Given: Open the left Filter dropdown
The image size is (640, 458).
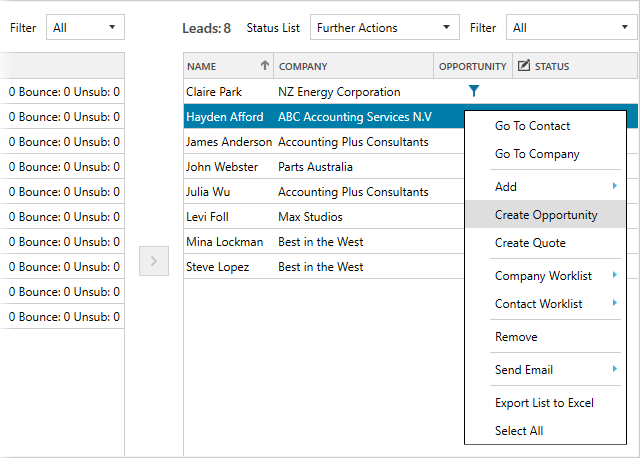Looking at the screenshot, I should (x=85, y=28).
